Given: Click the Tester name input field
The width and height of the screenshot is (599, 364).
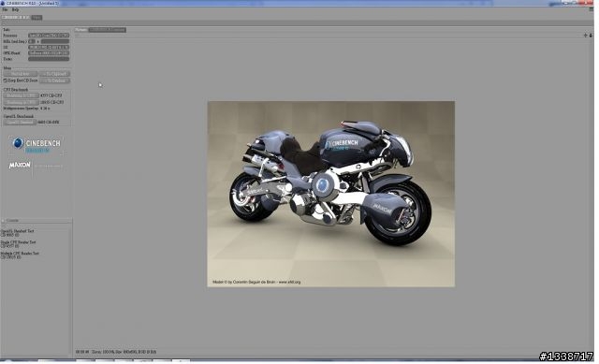Looking at the screenshot, I should point(49,59).
